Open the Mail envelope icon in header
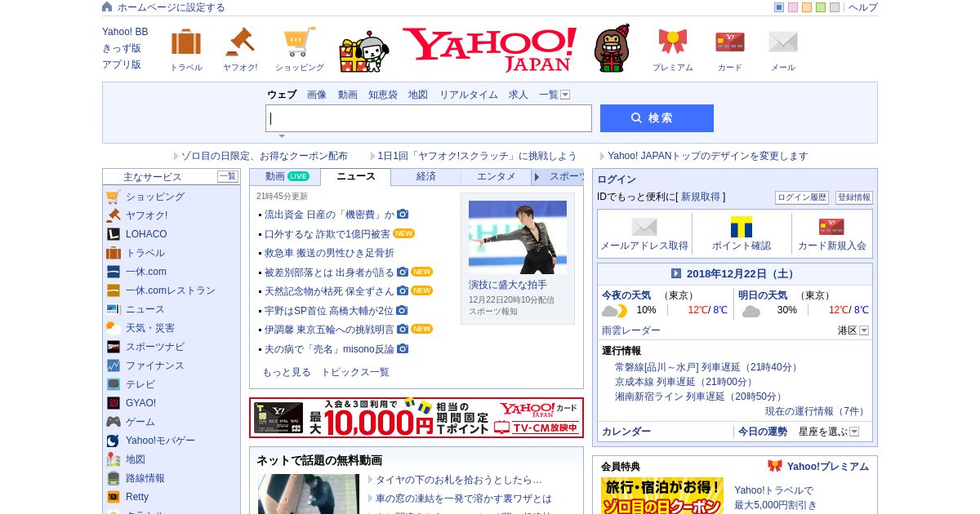980x514 pixels. click(x=783, y=42)
